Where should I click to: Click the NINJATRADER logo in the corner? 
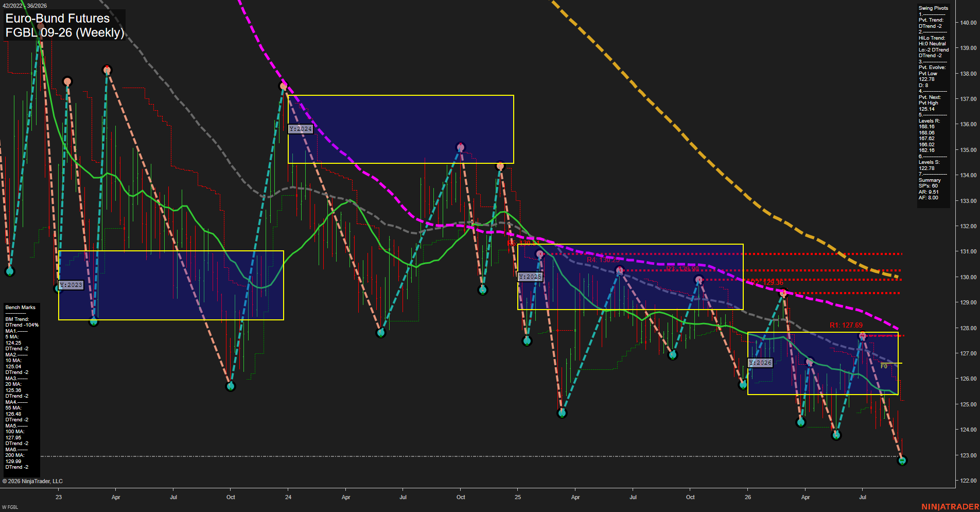pyautogui.click(x=950, y=507)
